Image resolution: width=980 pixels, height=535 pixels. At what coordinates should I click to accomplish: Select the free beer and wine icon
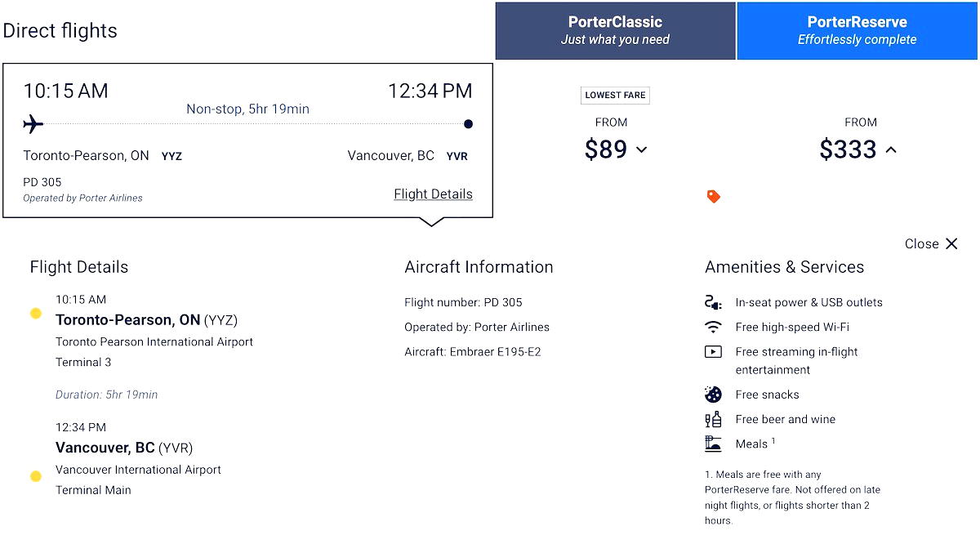[x=714, y=418]
